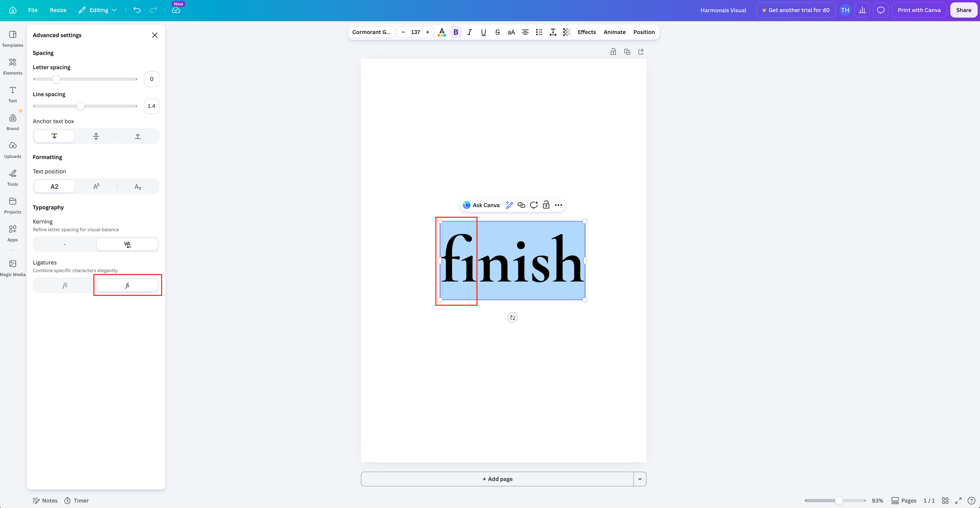
Task: Open the more options ellipsis menu
Action: 558,205
